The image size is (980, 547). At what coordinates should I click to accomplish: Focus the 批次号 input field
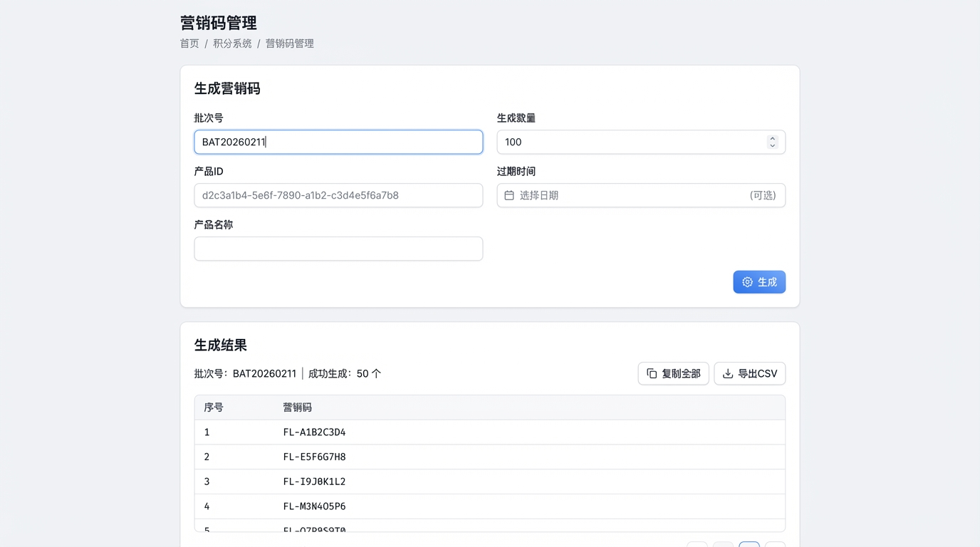(x=338, y=142)
